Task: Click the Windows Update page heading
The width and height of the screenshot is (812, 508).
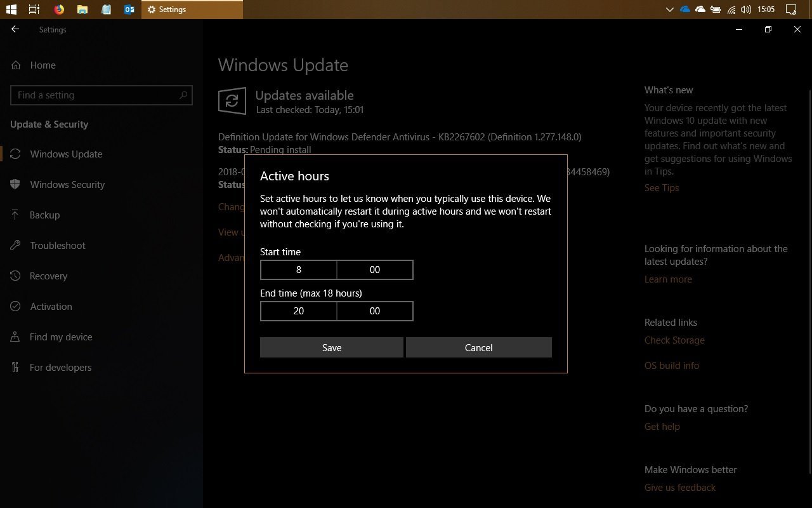Action: tap(283, 65)
